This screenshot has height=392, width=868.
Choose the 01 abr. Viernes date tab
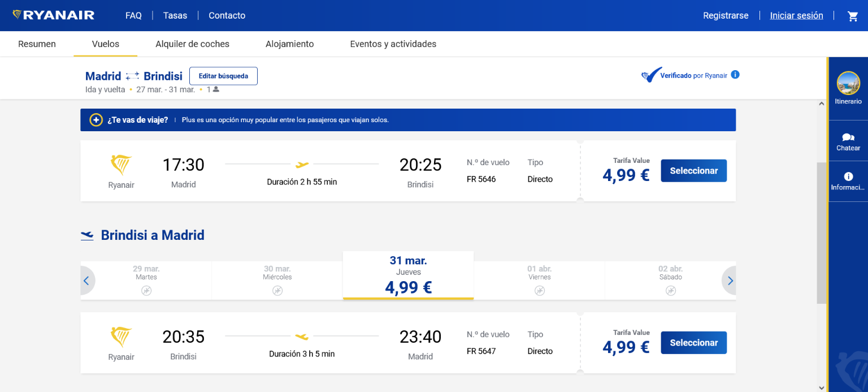click(x=540, y=281)
